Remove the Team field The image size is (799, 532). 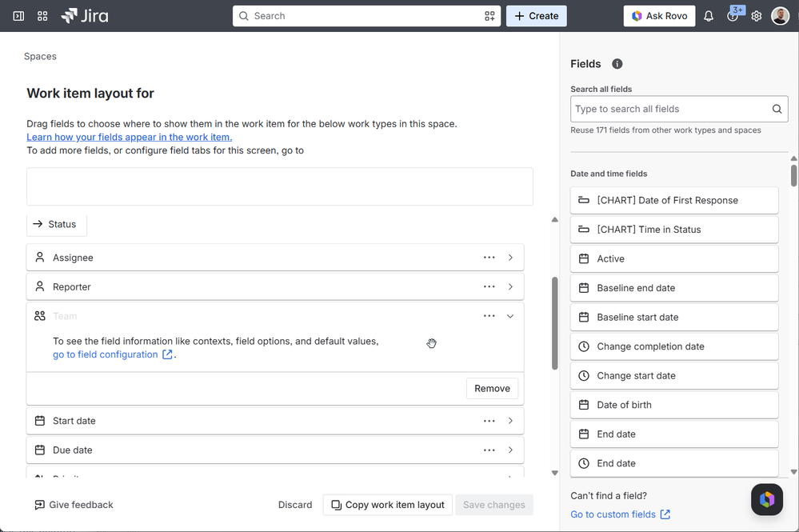(x=492, y=388)
